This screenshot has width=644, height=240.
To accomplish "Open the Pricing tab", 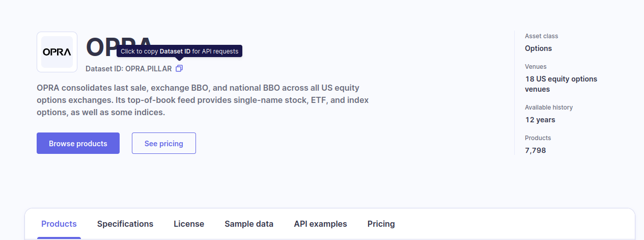I will [x=381, y=224].
